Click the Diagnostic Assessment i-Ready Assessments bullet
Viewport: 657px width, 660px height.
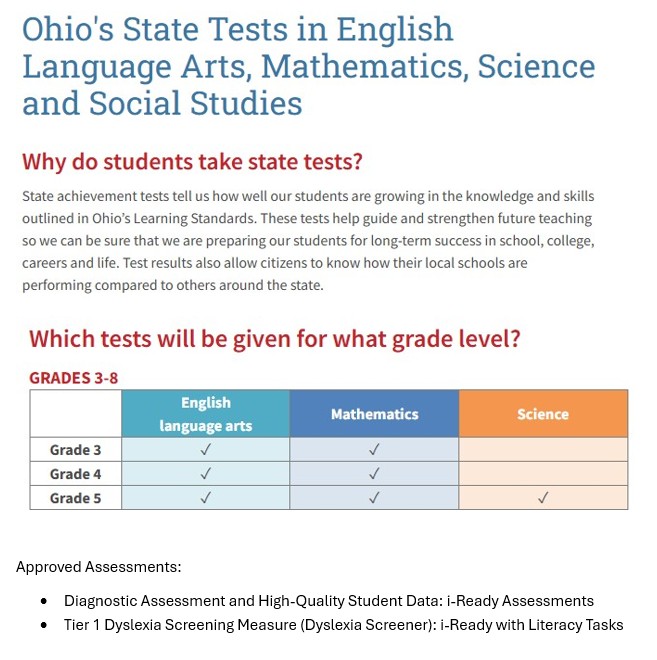point(329,601)
